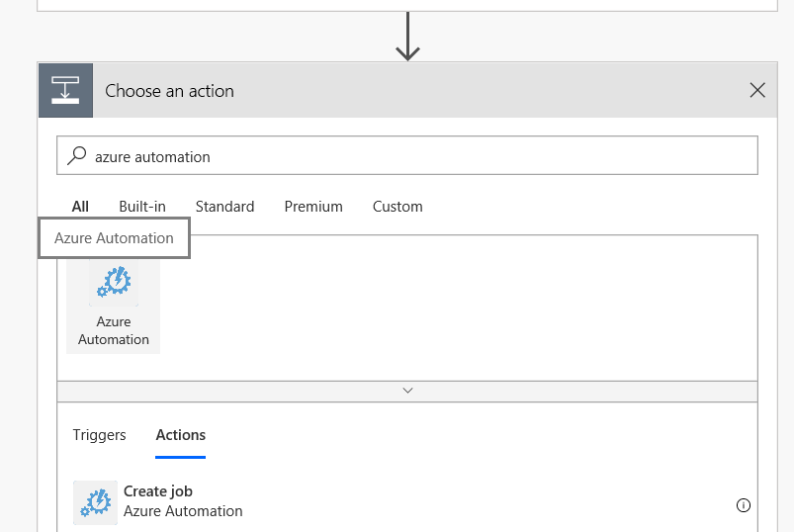Switch to the Built-in filter tab
This screenshot has width=794, height=532.
[x=142, y=207]
